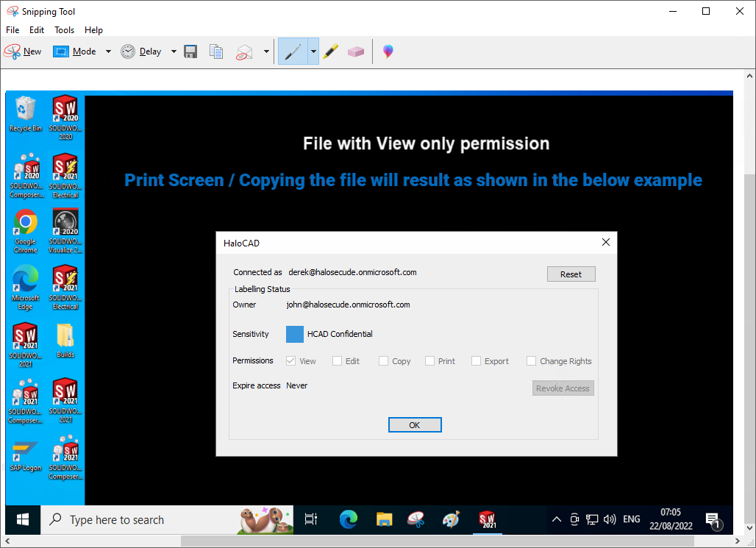Expand the Pen options dropdown arrow
756x548 pixels.
(313, 51)
